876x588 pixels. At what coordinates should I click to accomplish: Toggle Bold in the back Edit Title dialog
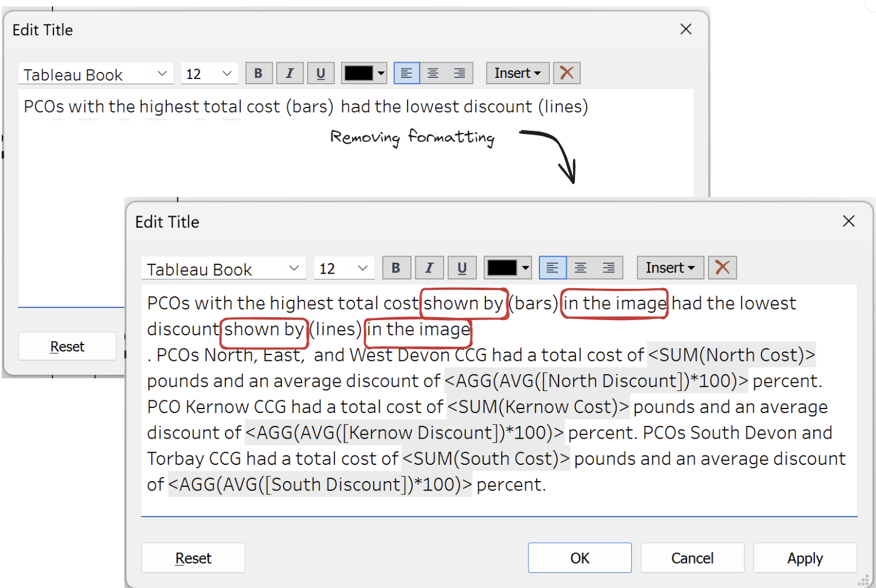coord(259,73)
